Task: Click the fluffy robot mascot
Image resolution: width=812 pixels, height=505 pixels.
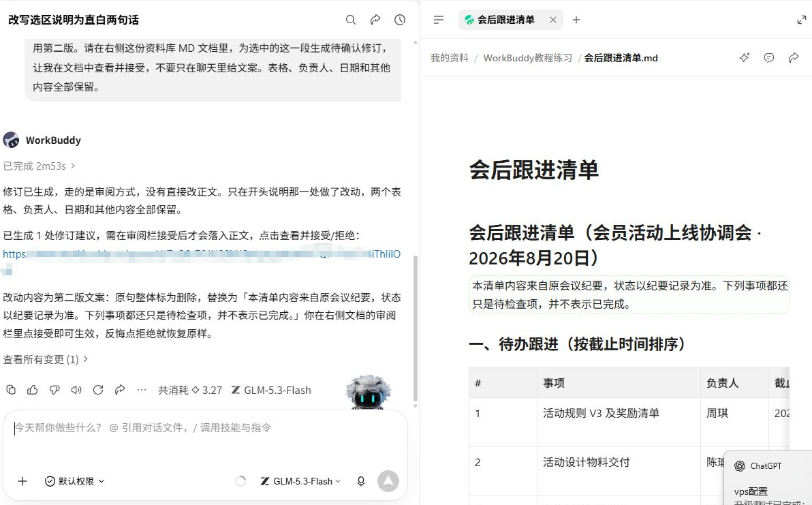Action: pos(369,392)
